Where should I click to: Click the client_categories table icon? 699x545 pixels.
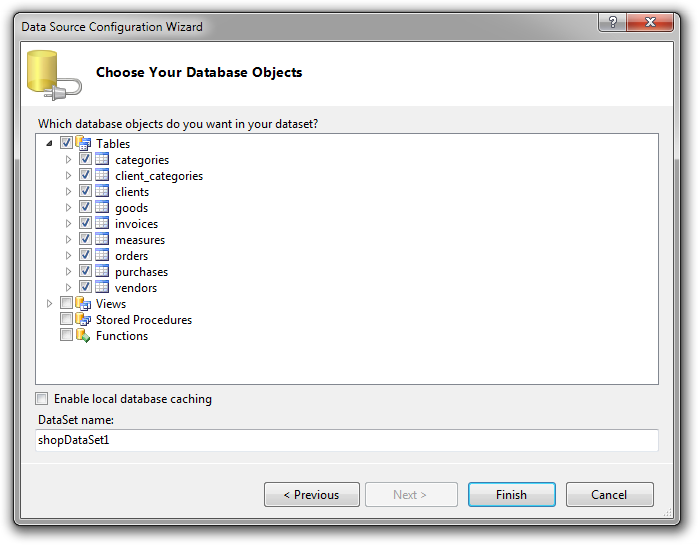tap(102, 175)
